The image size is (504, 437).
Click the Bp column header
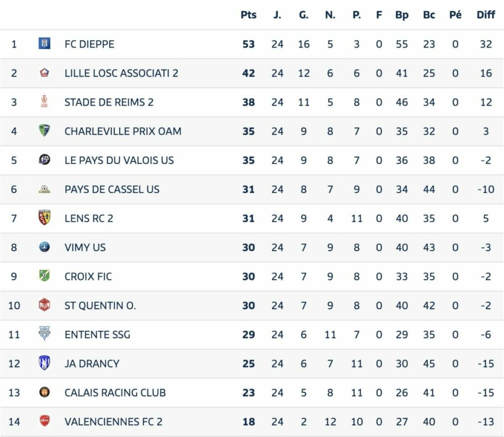(402, 15)
